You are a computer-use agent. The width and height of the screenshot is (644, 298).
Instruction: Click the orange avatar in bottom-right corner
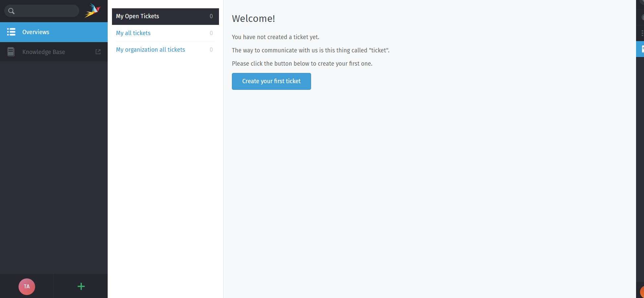tap(642, 292)
